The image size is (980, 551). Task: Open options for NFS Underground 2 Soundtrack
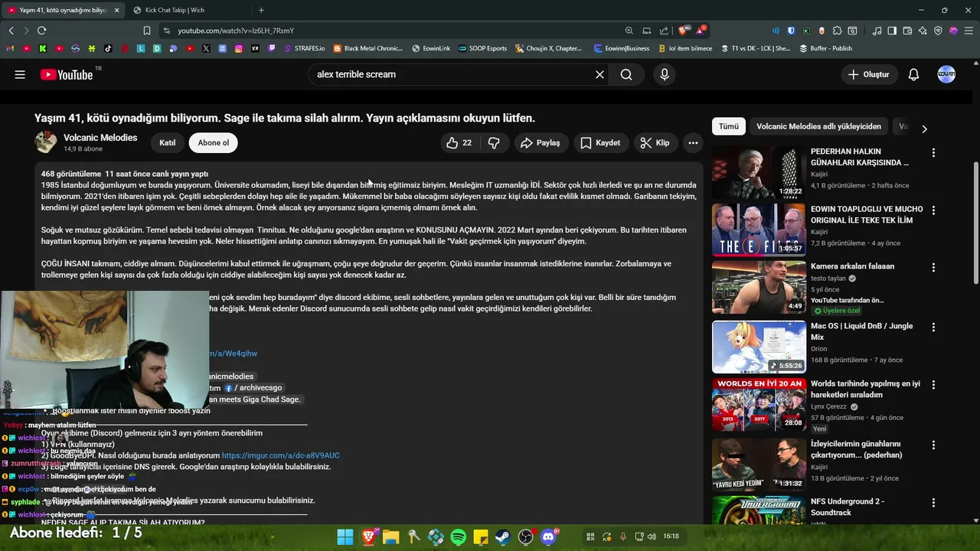[933, 503]
